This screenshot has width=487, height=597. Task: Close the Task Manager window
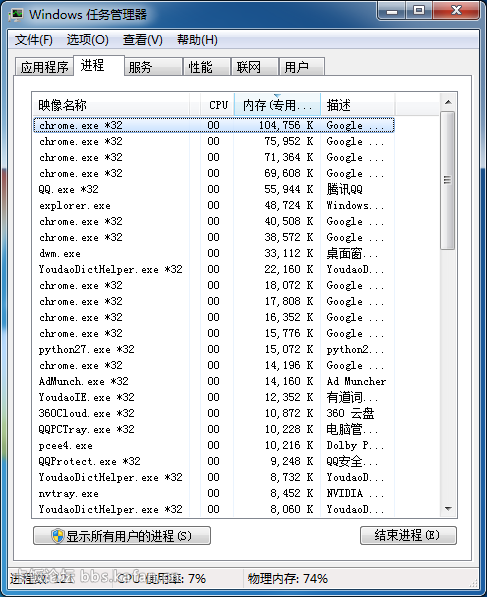[x=456, y=11]
